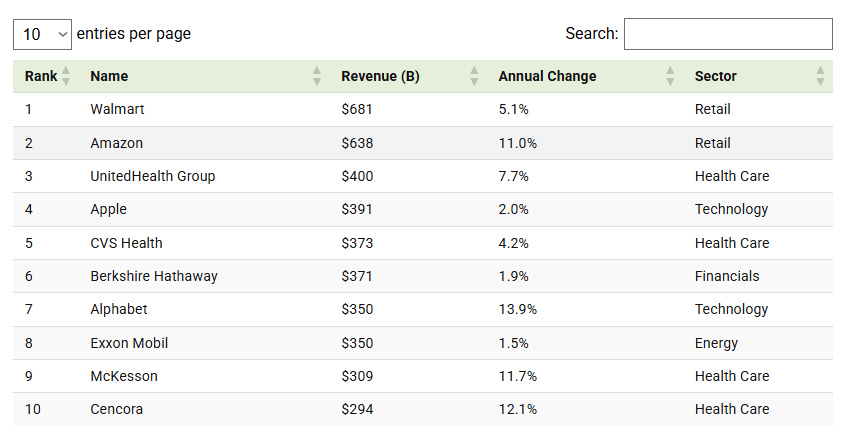The image size is (845, 440).
Task: Click the 11.7% annual change value
Action: pos(517,376)
